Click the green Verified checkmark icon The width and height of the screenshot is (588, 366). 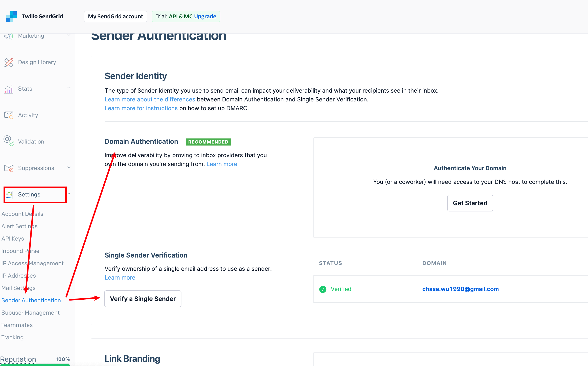[323, 289]
